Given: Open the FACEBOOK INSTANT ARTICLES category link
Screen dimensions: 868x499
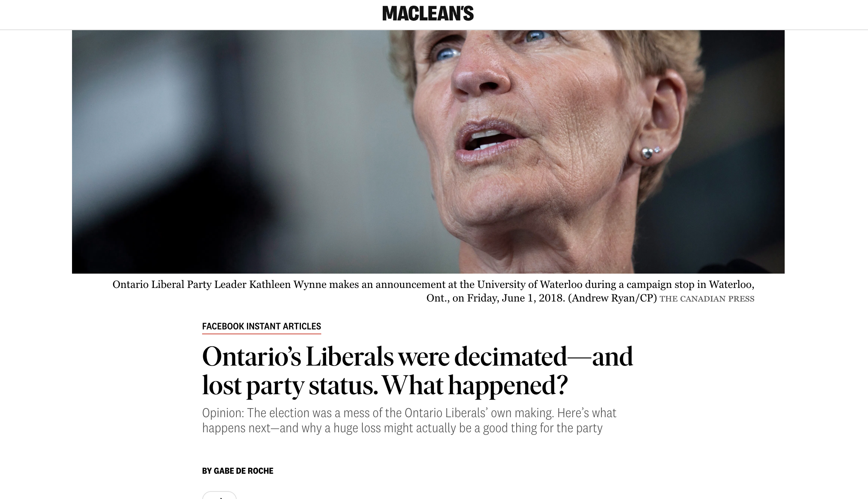Looking at the screenshot, I should (x=261, y=326).
